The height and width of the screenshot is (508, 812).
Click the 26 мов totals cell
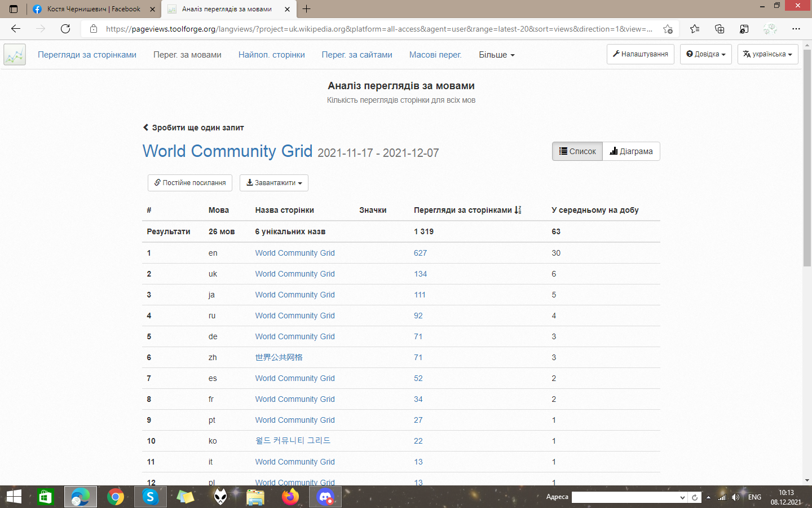(222, 231)
